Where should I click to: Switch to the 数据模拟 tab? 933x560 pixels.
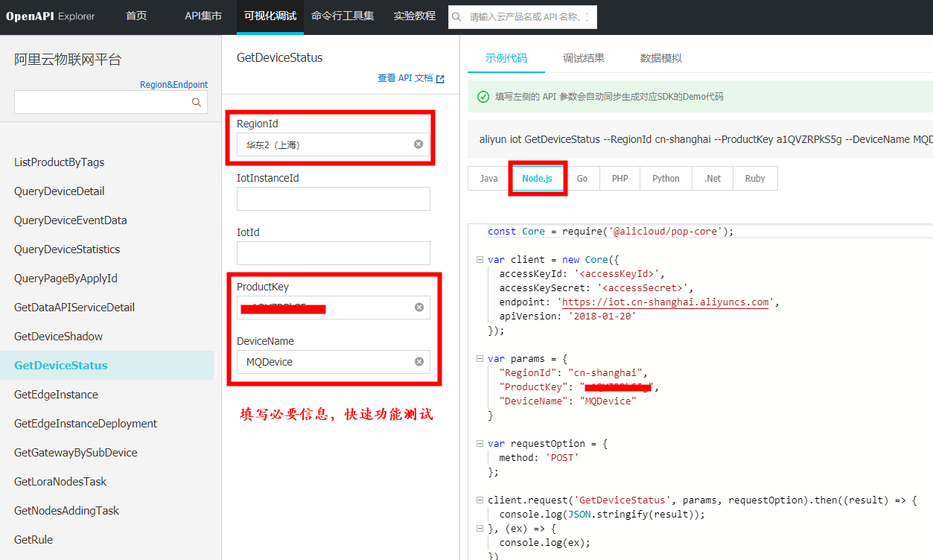pos(661,58)
